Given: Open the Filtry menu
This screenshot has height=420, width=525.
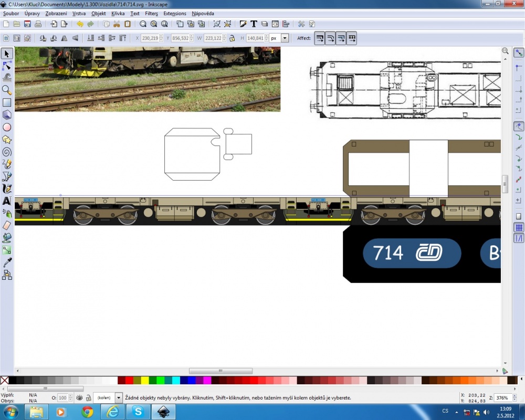Looking at the screenshot, I should (x=151, y=14).
